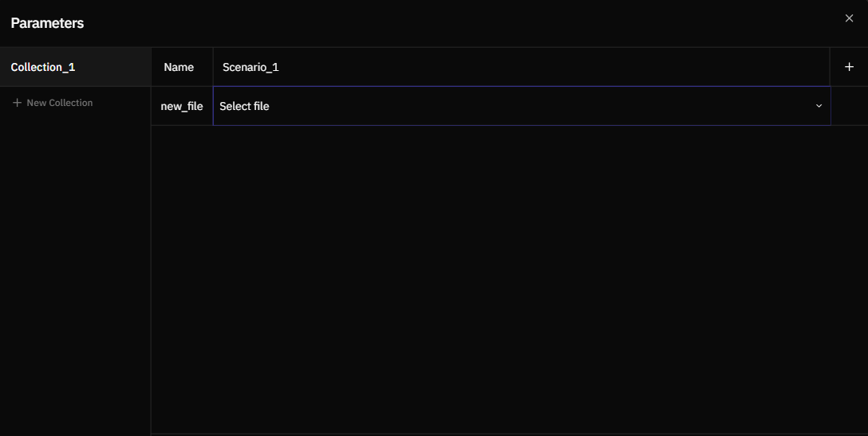The image size is (868, 436).
Task: Click the plus icon beside New Collection
Action: click(x=17, y=103)
